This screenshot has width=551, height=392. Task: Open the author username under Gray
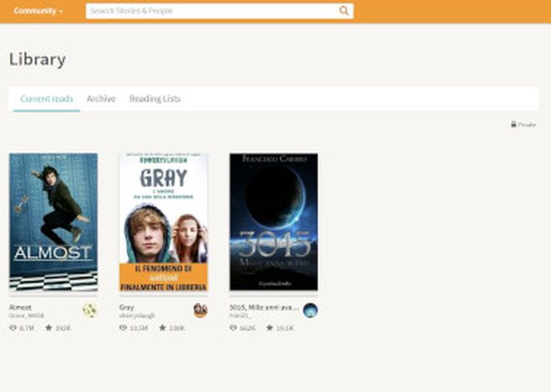click(137, 315)
